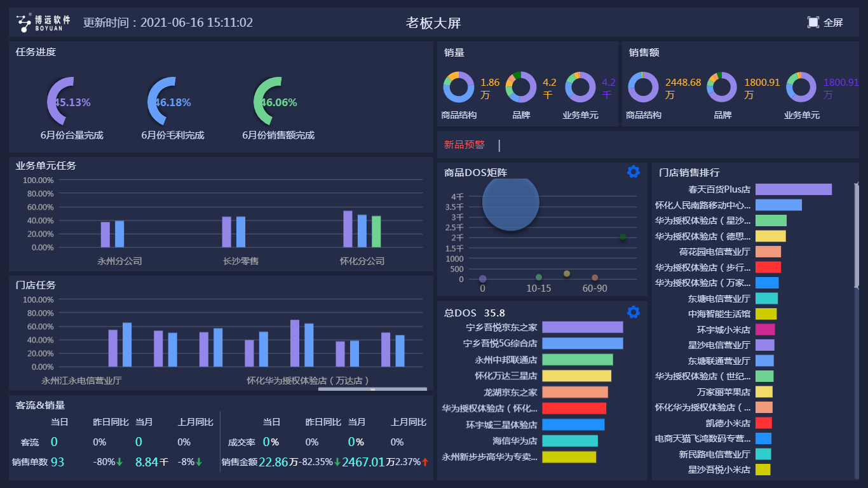Image resolution: width=868 pixels, height=488 pixels.
Task: Click the 全屏 fullscreen label
Action: [833, 22]
